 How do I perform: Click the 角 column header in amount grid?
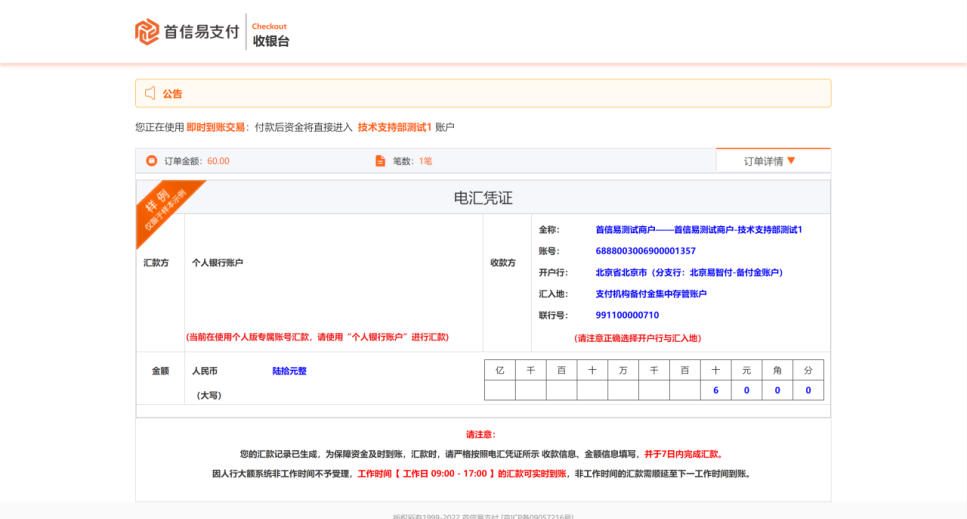[x=777, y=370]
